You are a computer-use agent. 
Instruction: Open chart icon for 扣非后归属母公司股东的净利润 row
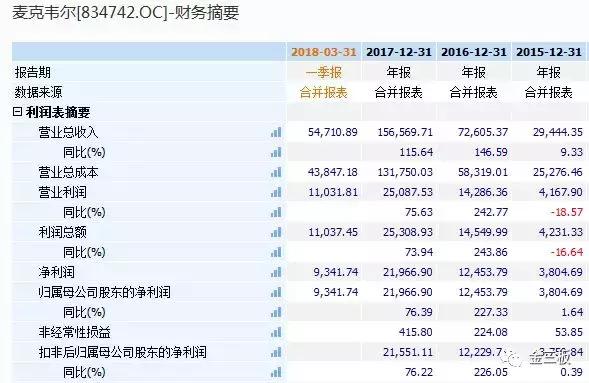coord(276,352)
